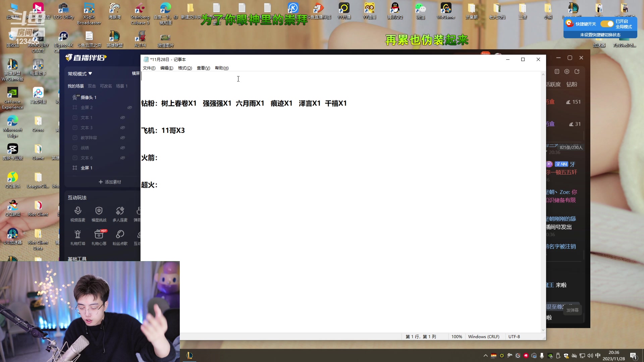
Task: Open the 福星挑战 shield icon
Action: (99, 211)
